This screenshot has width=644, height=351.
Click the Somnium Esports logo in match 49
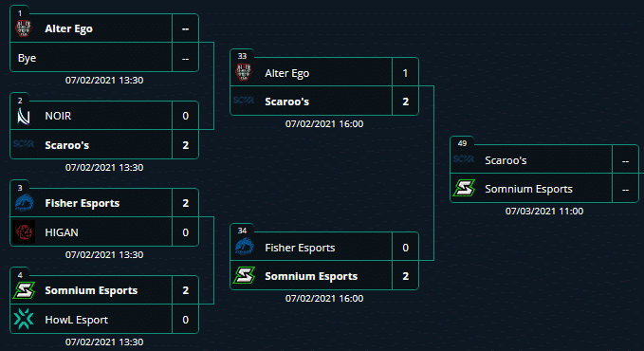pos(464,189)
